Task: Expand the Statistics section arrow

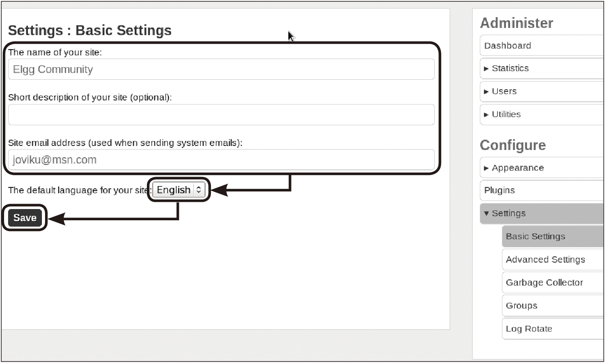Action: (x=486, y=68)
